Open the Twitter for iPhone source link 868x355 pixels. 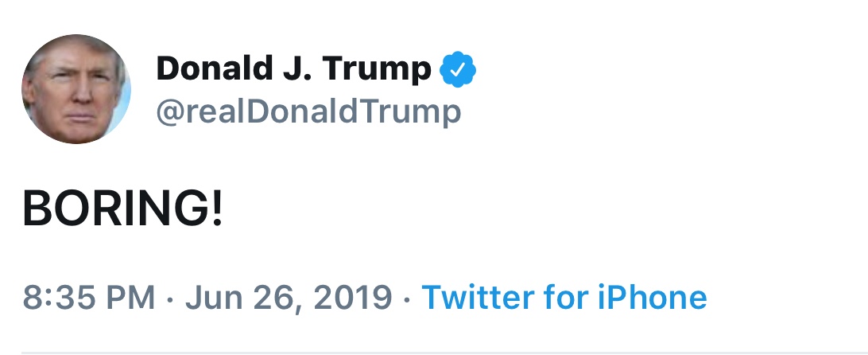[x=564, y=298]
